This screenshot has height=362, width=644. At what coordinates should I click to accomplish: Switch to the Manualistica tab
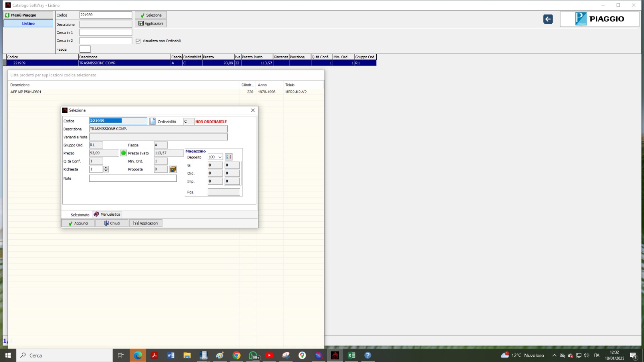click(107, 214)
